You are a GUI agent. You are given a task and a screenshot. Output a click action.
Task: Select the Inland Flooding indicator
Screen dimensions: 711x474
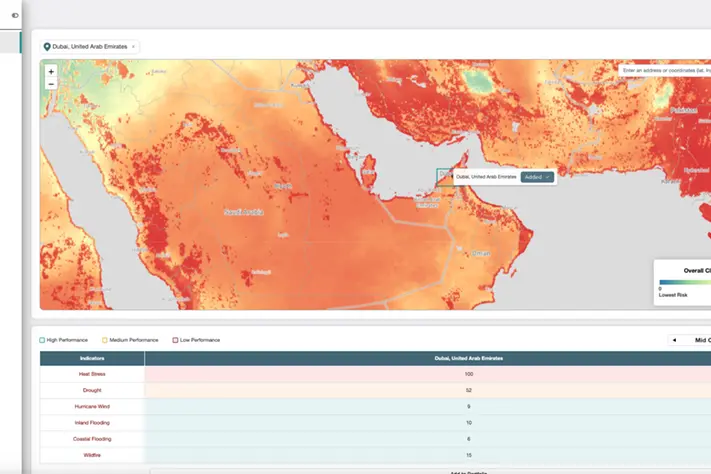tap(92, 423)
